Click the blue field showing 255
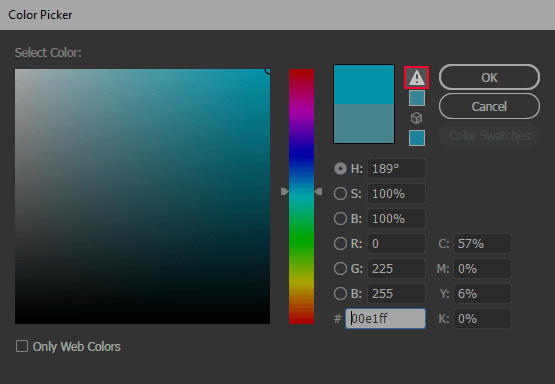The height and width of the screenshot is (384, 555). pos(396,293)
